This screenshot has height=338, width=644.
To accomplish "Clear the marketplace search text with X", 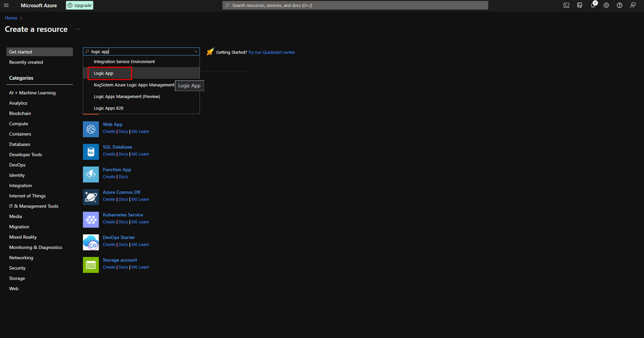I will point(196,52).
